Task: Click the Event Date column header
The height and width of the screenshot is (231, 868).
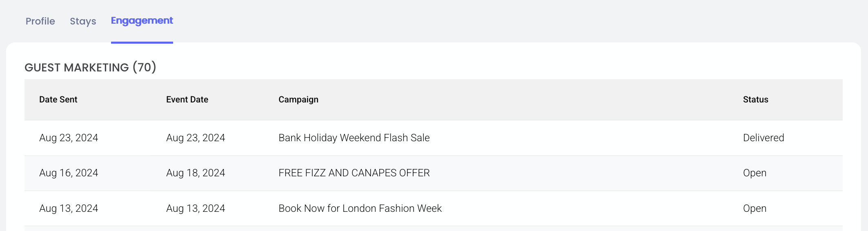Action: click(187, 100)
